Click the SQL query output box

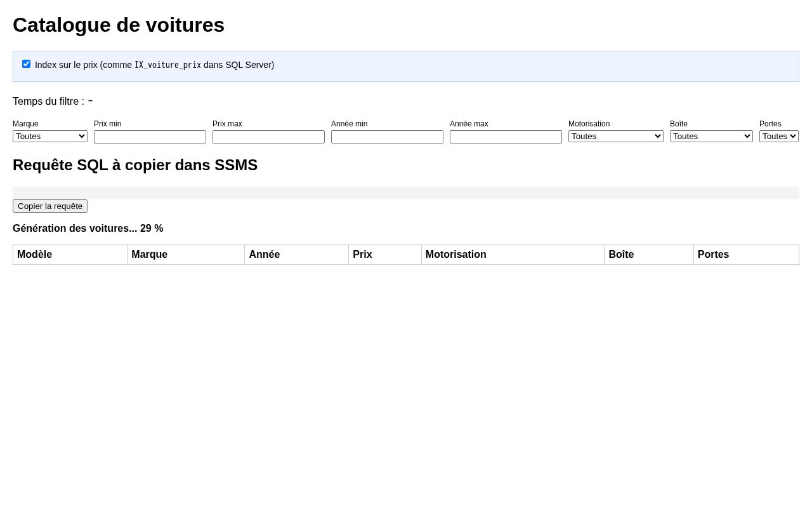(406, 193)
